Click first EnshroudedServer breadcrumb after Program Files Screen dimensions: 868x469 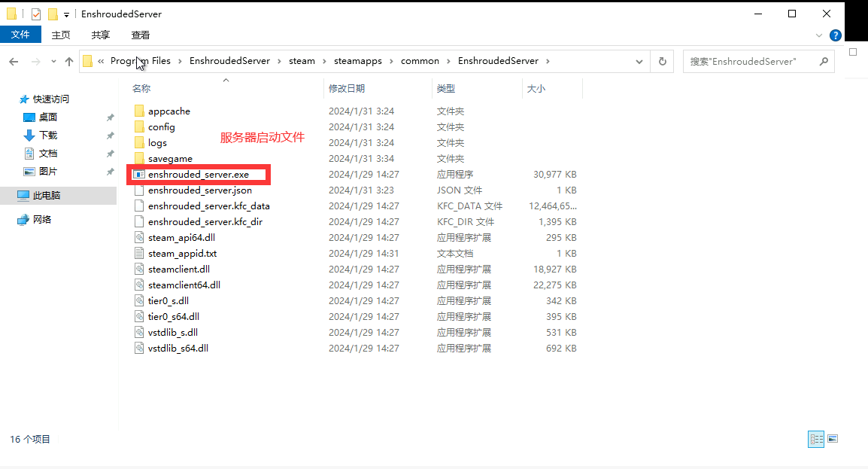(229, 61)
